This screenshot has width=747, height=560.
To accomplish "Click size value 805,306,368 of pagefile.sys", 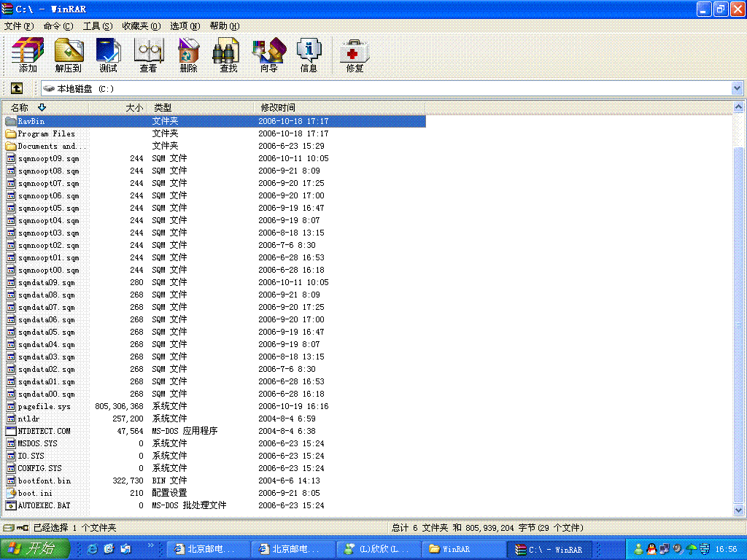I will [x=119, y=406].
